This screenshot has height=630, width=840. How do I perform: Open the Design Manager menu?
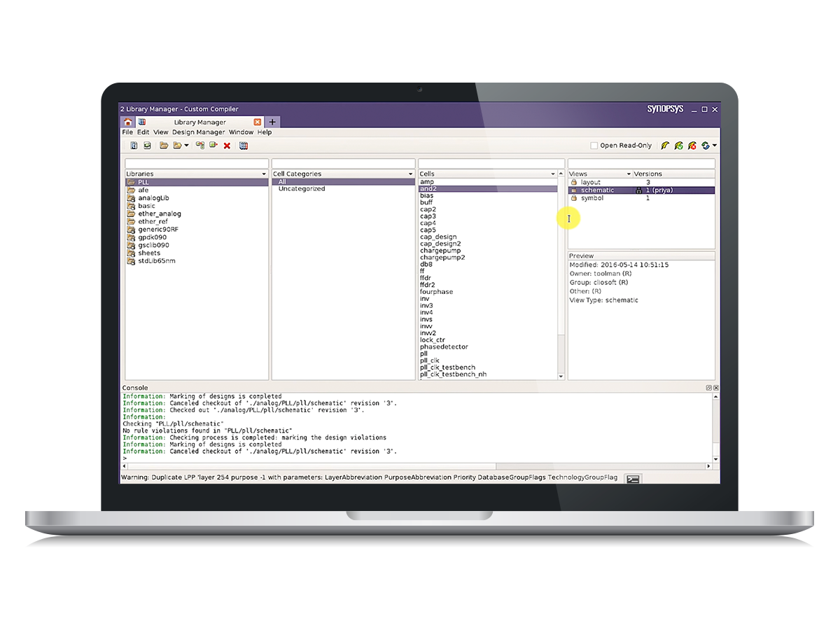point(199,132)
